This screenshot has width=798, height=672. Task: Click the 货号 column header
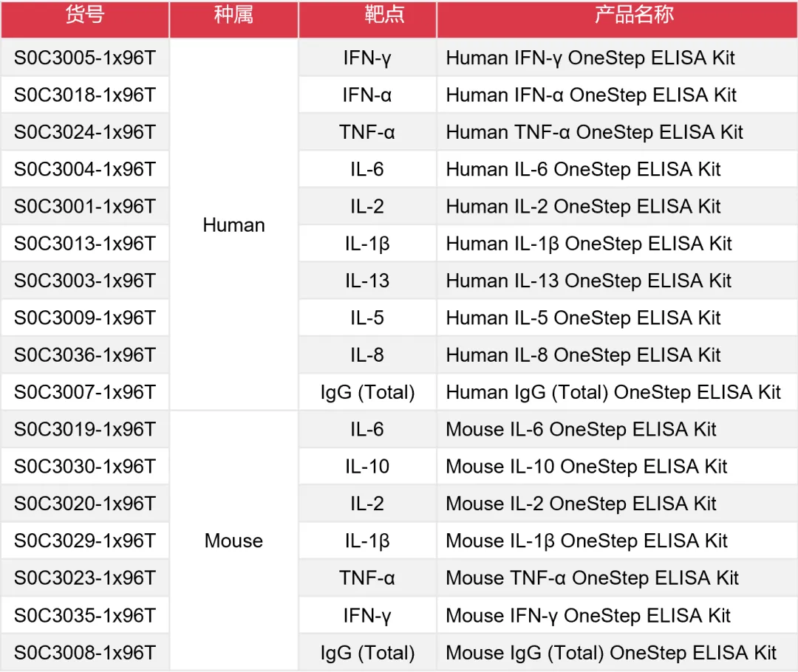tap(84, 16)
